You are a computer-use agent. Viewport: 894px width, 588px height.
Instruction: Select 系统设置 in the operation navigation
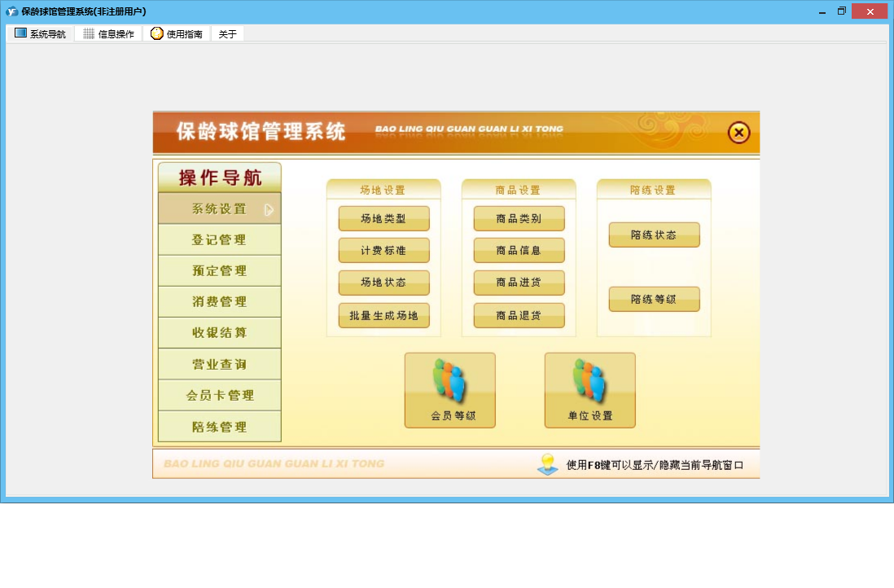point(220,208)
